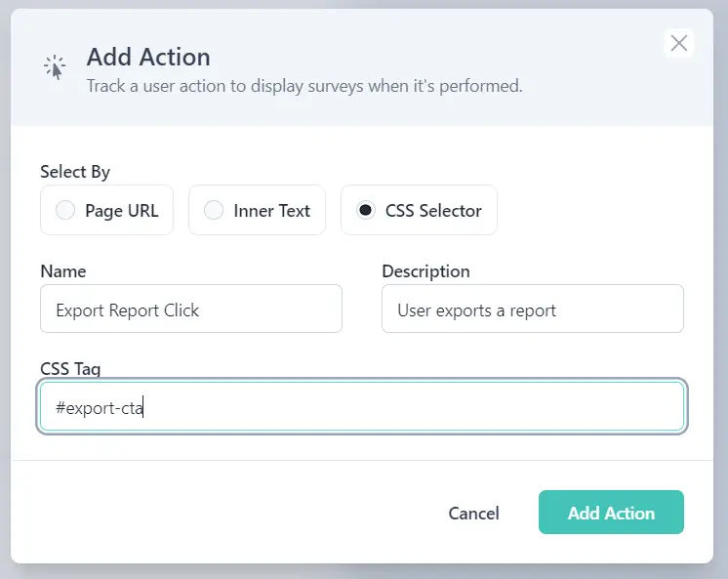Screen dimensions: 728x579
Task: Click the "Description" field label
Action: tap(425, 270)
